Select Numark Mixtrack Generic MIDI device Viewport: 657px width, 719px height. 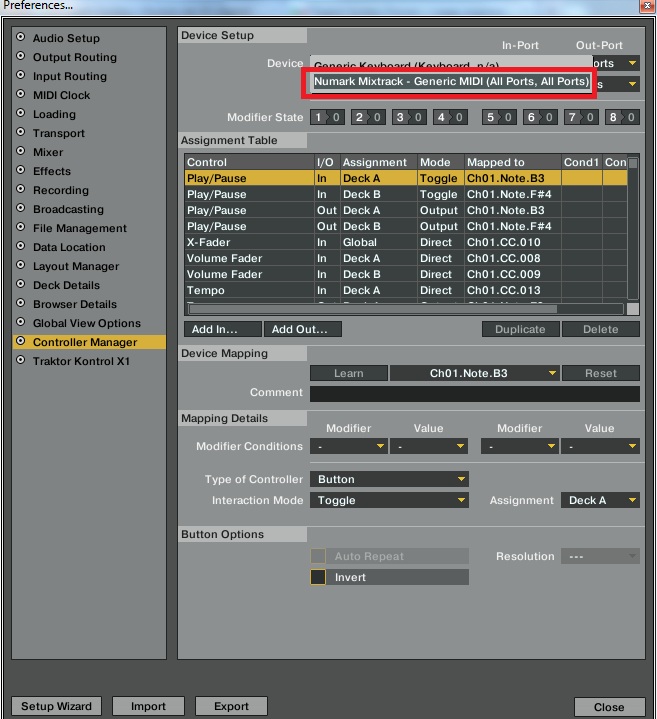pos(451,82)
